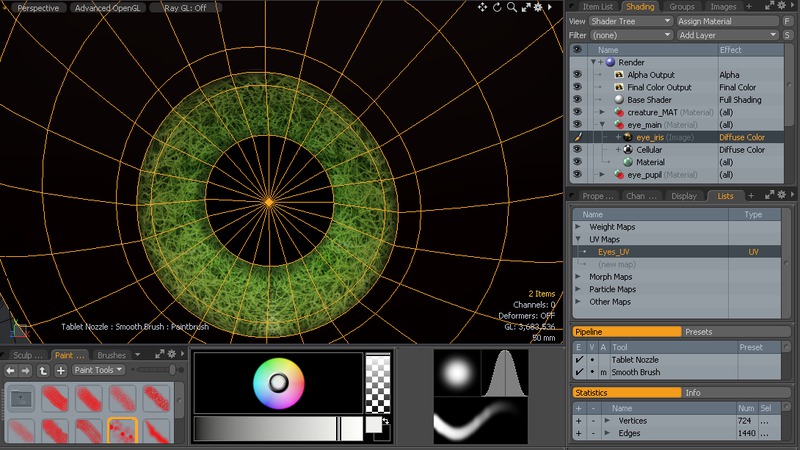Image resolution: width=800 pixels, height=450 pixels.
Task: Switch to the Presets tab
Action: click(x=699, y=331)
